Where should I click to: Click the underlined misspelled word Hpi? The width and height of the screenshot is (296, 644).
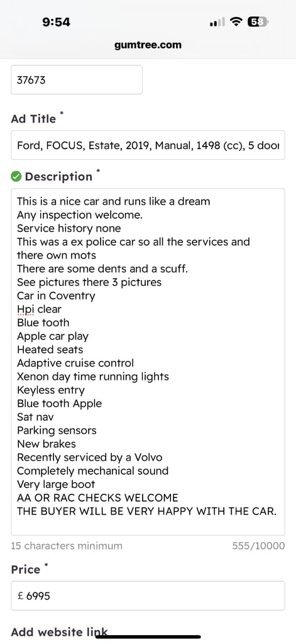26,309
